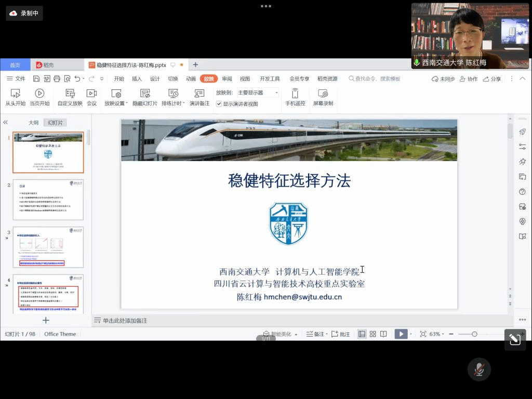The width and height of the screenshot is (532, 399).
Task: Click the muted microphone button
Action: click(x=480, y=369)
